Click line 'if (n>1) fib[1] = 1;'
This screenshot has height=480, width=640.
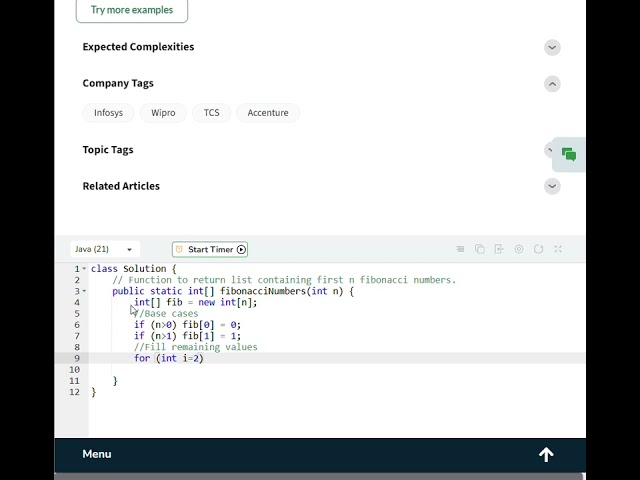(x=187, y=336)
